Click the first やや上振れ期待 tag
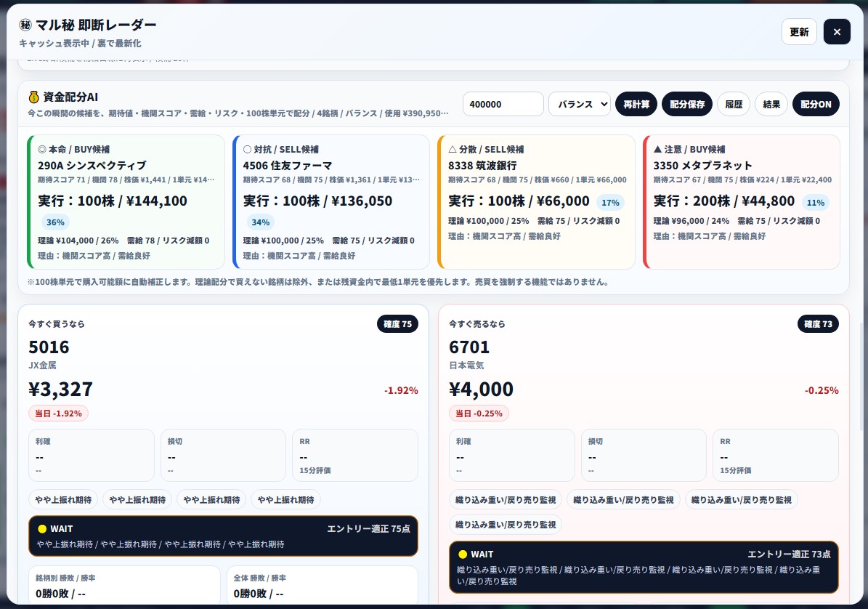 pos(63,500)
